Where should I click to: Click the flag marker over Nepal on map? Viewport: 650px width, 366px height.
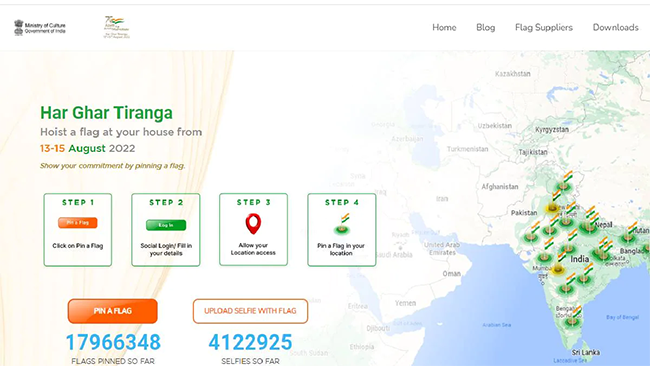pyautogui.click(x=589, y=221)
